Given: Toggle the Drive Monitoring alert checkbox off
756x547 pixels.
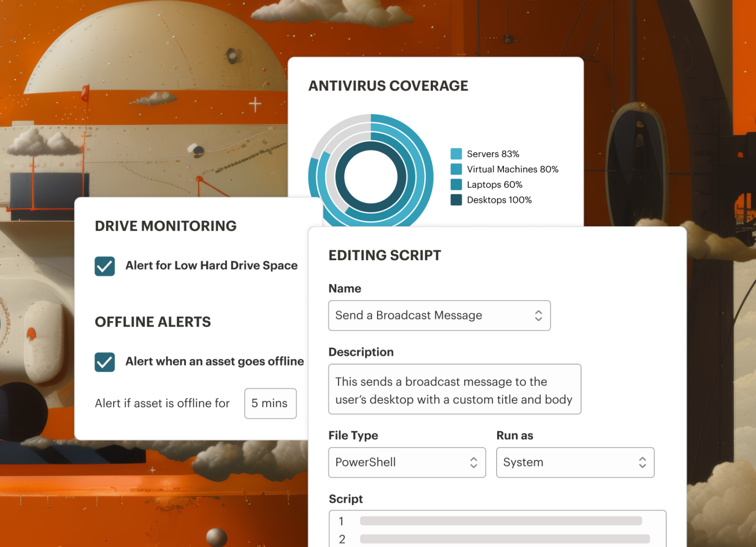Looking at the screenshot, I should click(105, 266).
